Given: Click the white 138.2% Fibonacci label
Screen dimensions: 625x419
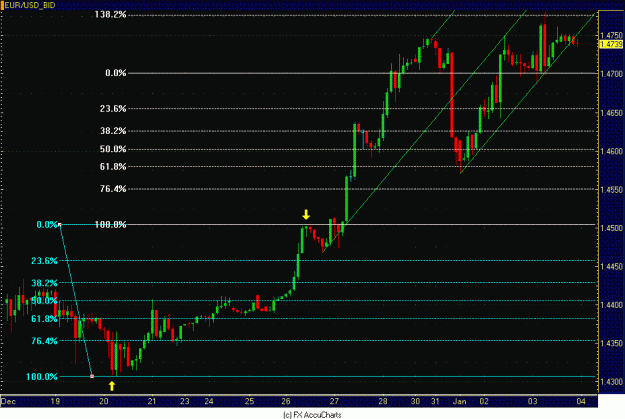Looking at the screenshot, I should point(110,15).
